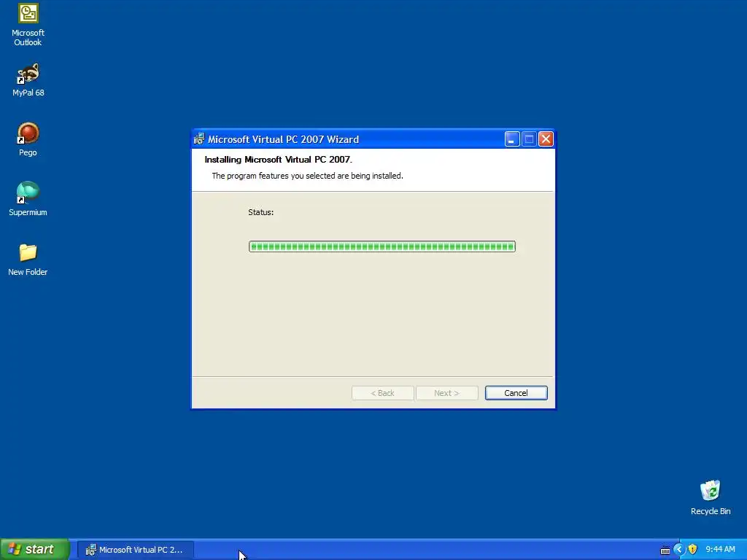Image resolution: width=747 pixels, height=560 pixels.
Task: Cancel the Virtual PC 2007 installation
Action: (516, 393)
